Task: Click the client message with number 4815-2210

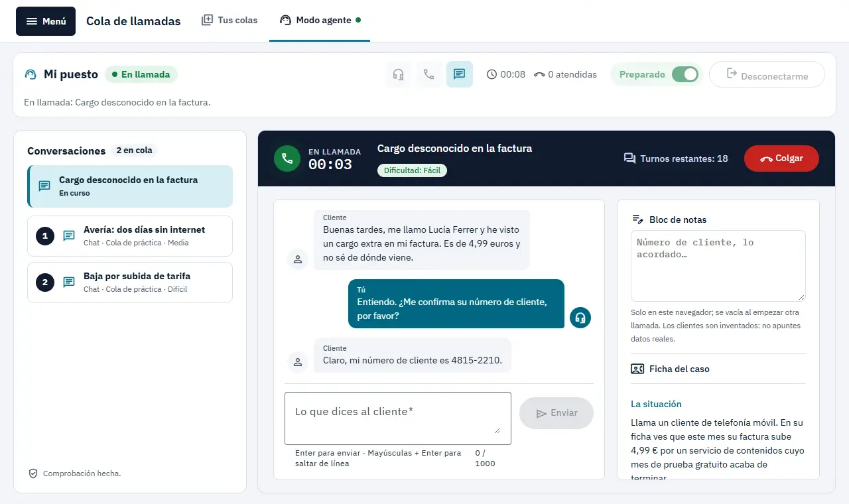Action: [413, 355]
